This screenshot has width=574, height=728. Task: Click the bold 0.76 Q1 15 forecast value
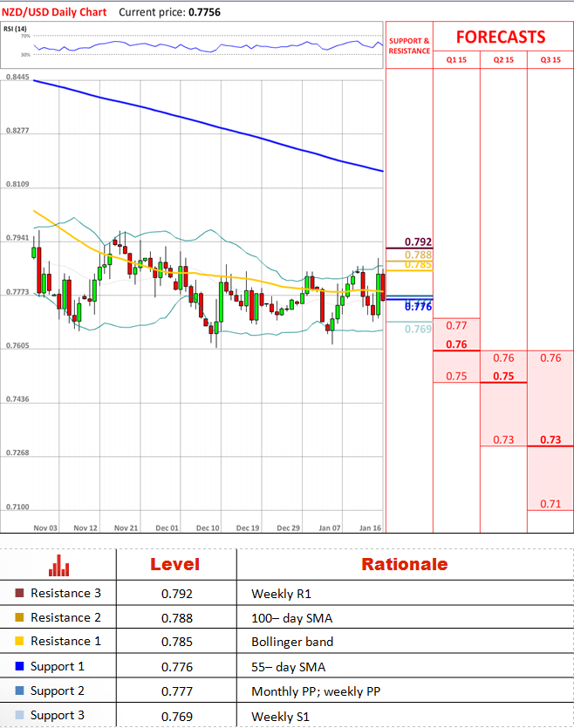click(456, 344)
